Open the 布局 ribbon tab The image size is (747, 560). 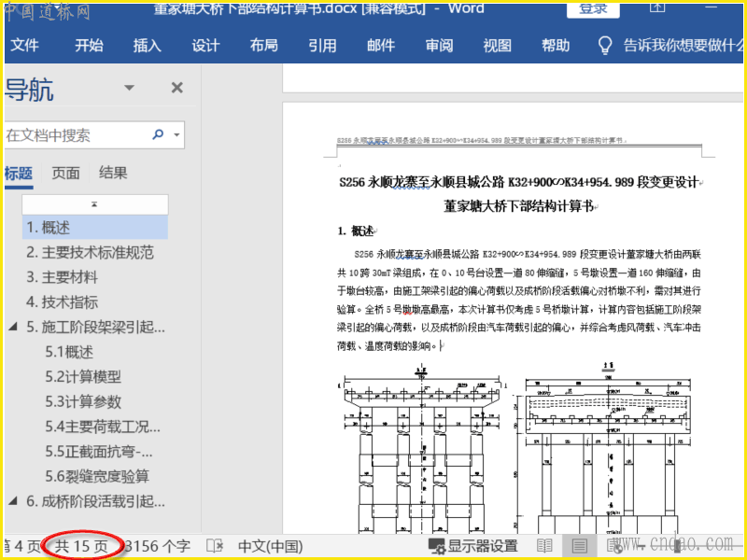pos(264,46)
